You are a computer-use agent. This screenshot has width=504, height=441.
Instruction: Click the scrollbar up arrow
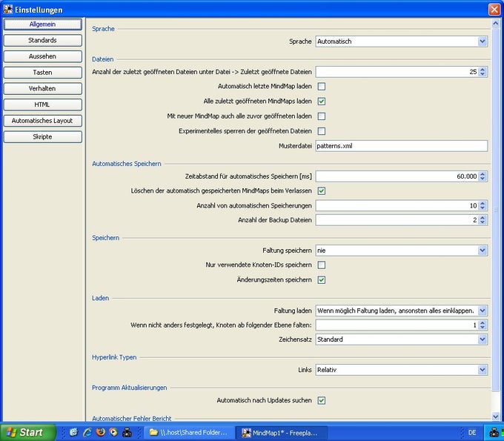coord(495,23)
